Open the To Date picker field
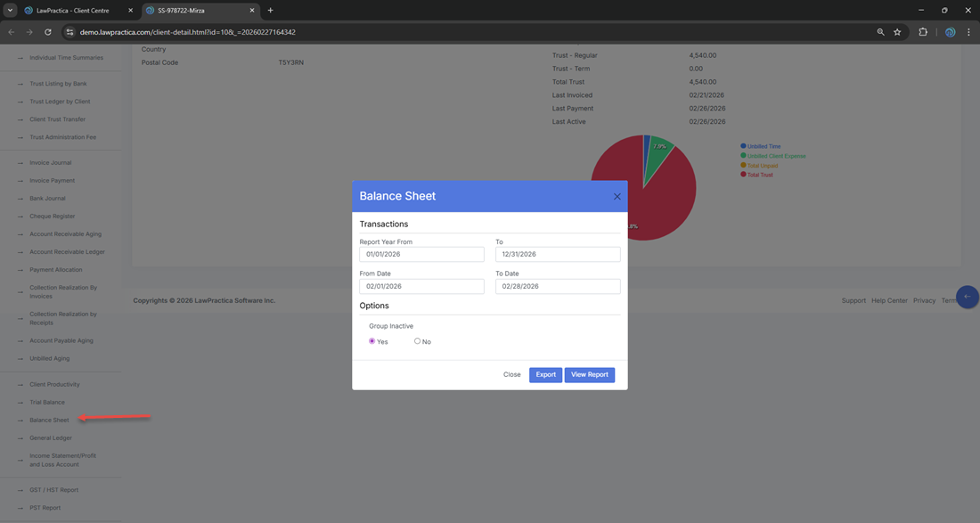 coord(558,287)
